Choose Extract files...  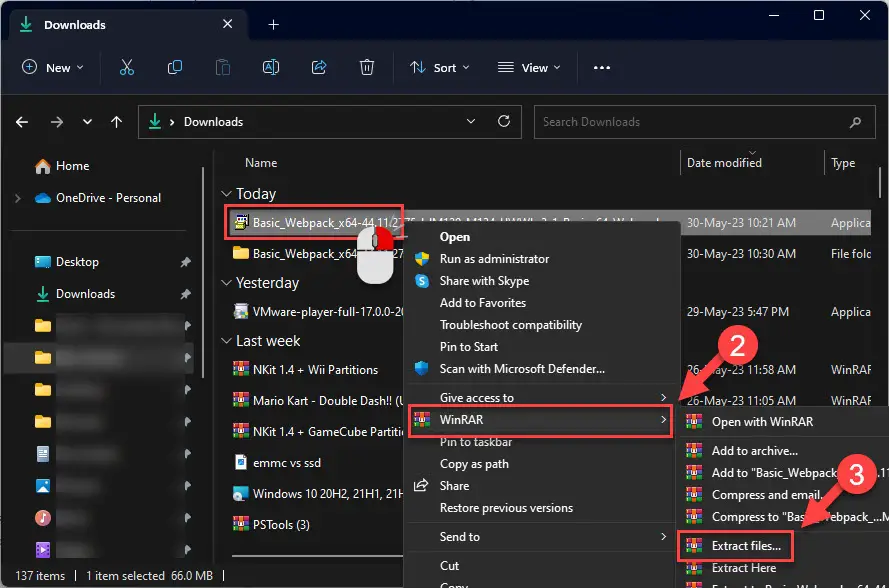click(746, 546)
